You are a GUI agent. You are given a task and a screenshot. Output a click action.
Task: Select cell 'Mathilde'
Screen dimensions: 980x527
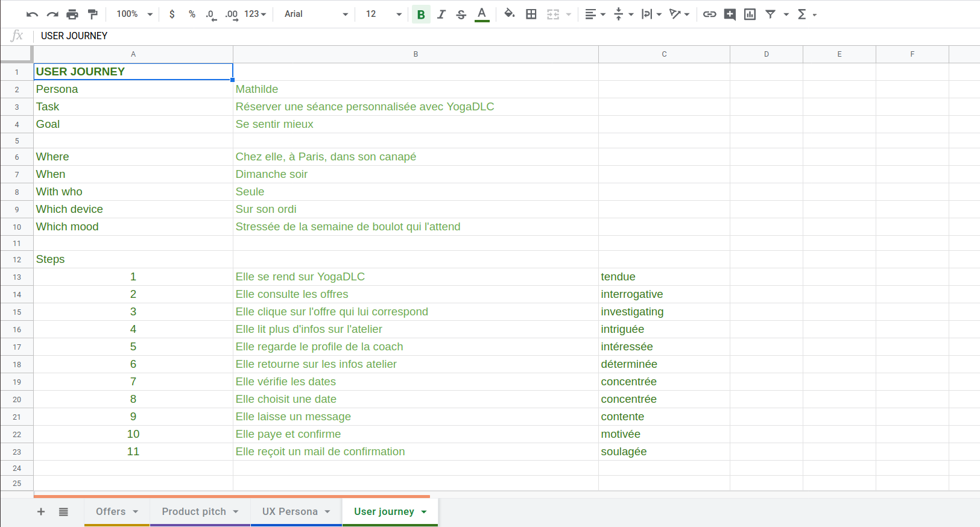pyautogui.click(x=416, y=89)
